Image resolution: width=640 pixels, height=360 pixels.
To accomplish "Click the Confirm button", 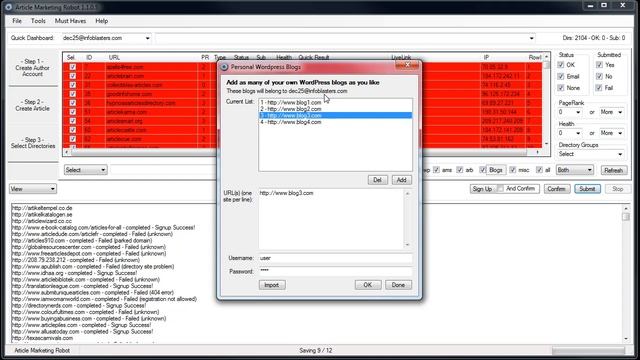I will tap(557, 189).
